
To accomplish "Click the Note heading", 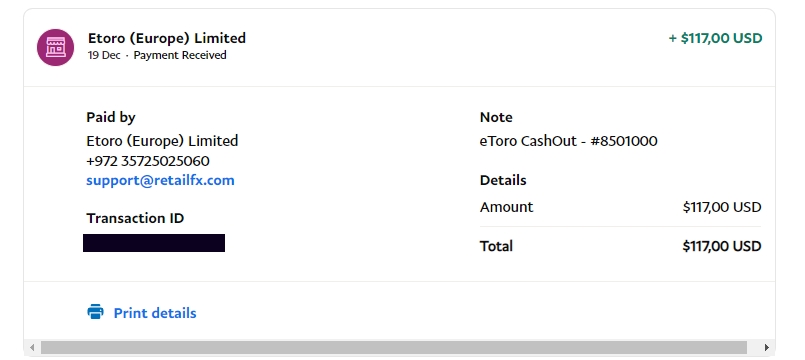I will (x=496, y=117).
